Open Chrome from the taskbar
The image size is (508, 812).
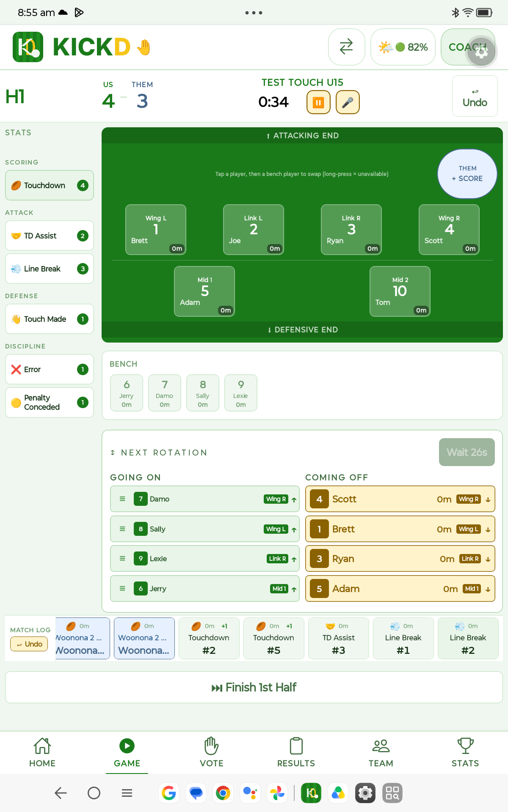point(223,793)
